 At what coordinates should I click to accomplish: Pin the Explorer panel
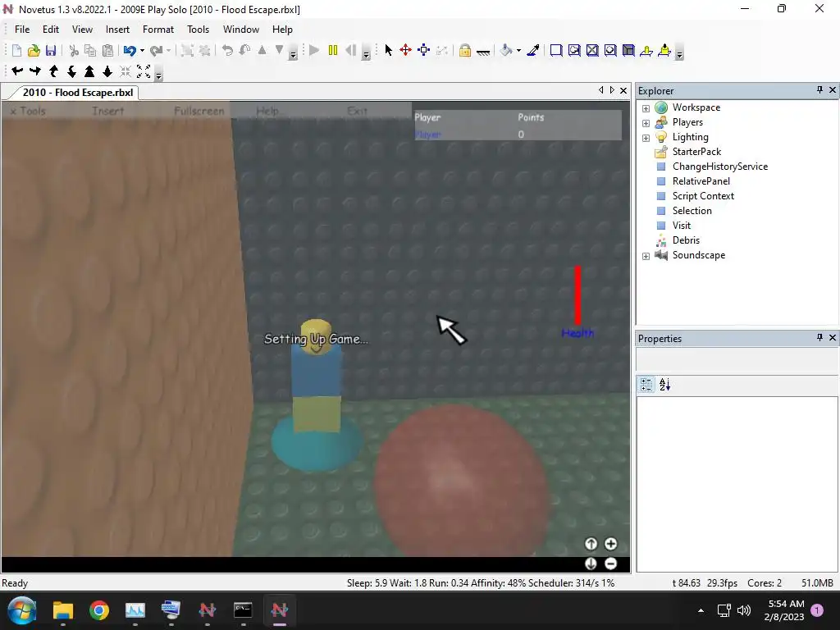click(819, 90)
